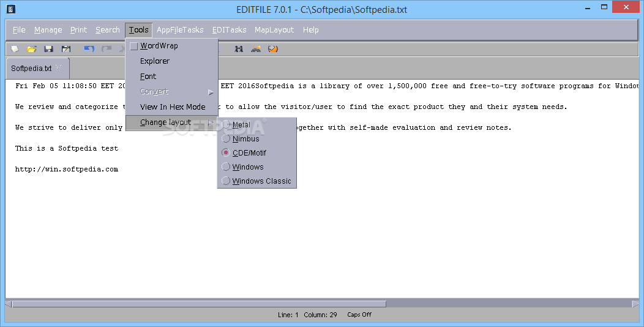Image resolution: width=644 pixels, height=327 pixels.
Task: Select the Metal layout radio button
Action: click(x=226, y=124)
